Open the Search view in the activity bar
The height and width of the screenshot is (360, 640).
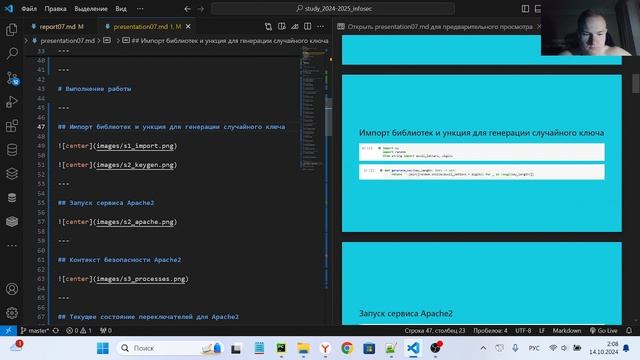[x=12, y=53]
